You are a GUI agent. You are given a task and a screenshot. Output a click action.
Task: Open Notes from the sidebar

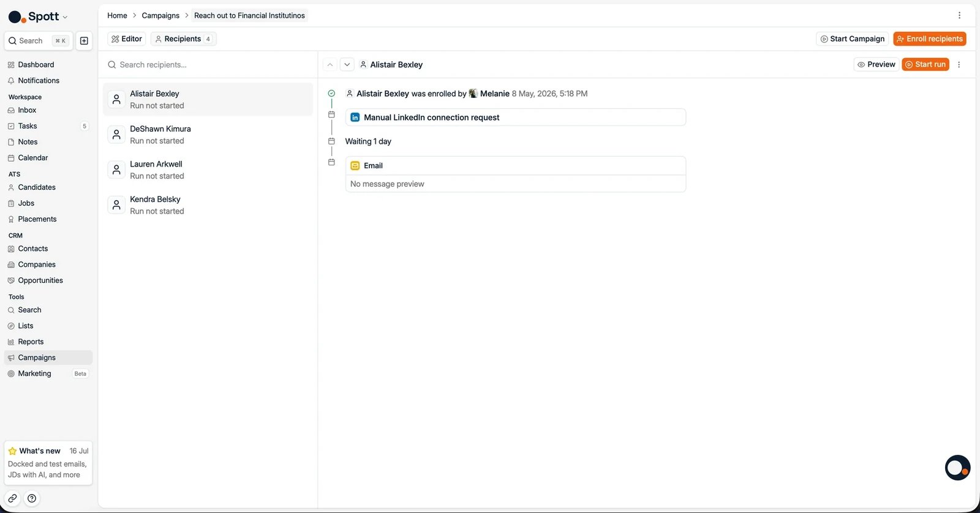48,142
